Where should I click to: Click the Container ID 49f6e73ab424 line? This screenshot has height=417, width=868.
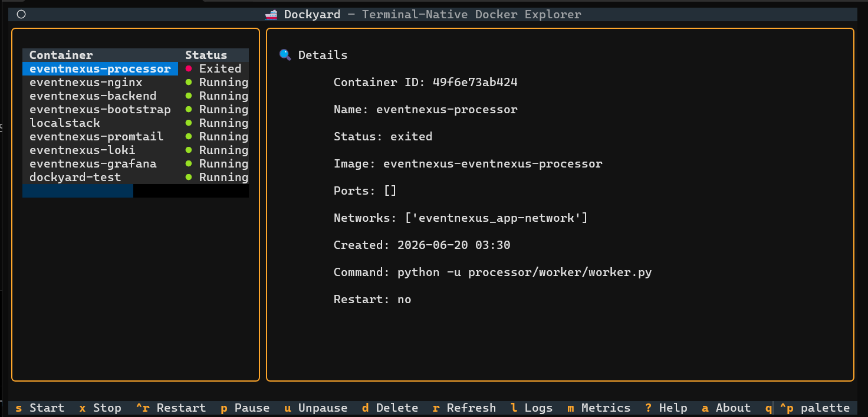click(x=426, y=83)
